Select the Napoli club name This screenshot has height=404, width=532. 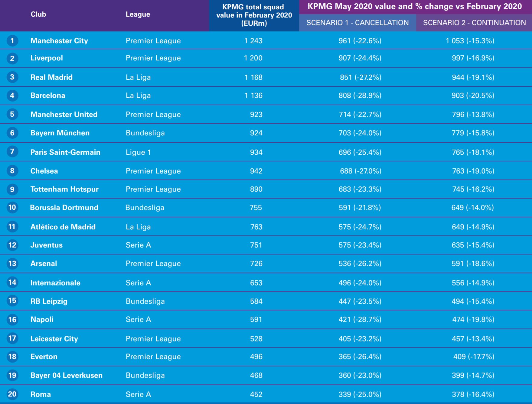(x=42, y=319)
